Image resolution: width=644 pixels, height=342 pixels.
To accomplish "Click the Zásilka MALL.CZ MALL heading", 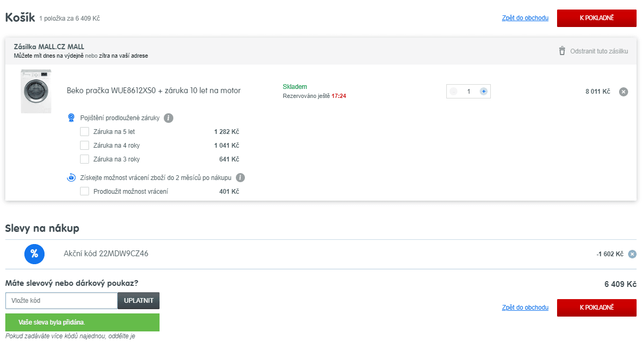I will 49,47.
